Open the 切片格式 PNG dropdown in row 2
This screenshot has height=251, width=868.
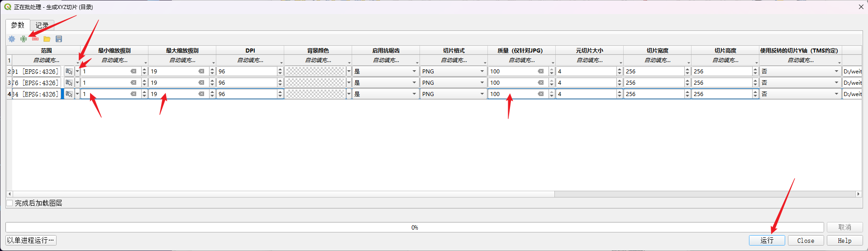point(453,72)
